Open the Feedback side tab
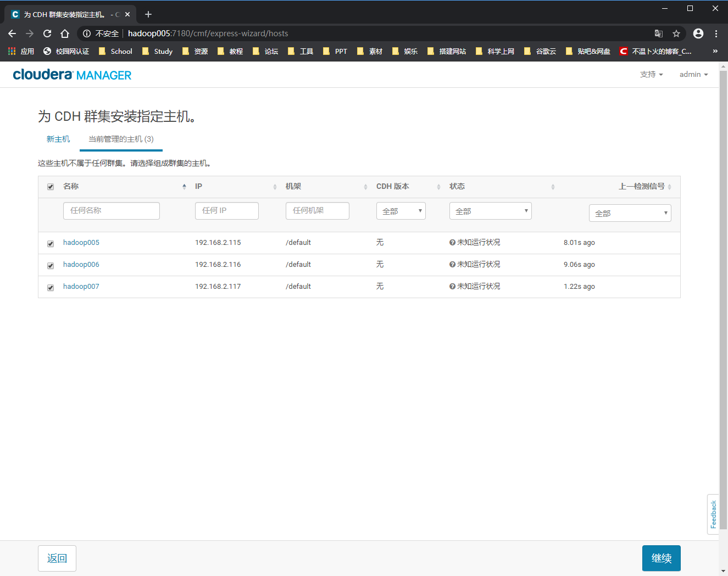Screen dimensions: 728x576 [x=713, y=515]
